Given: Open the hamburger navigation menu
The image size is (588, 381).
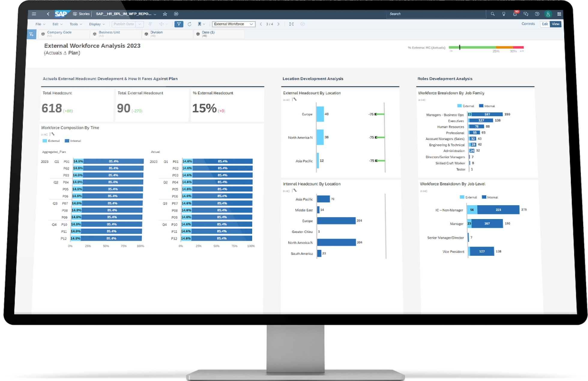Looking at the screenshot, I should tap(34, 14).
